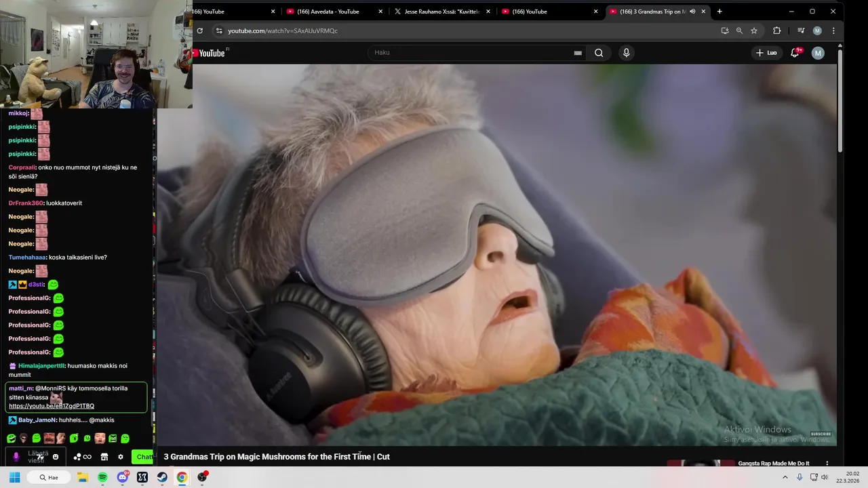Close the Jesse Rauhamo tab
The image size is (868, 488).
[488, 12]
